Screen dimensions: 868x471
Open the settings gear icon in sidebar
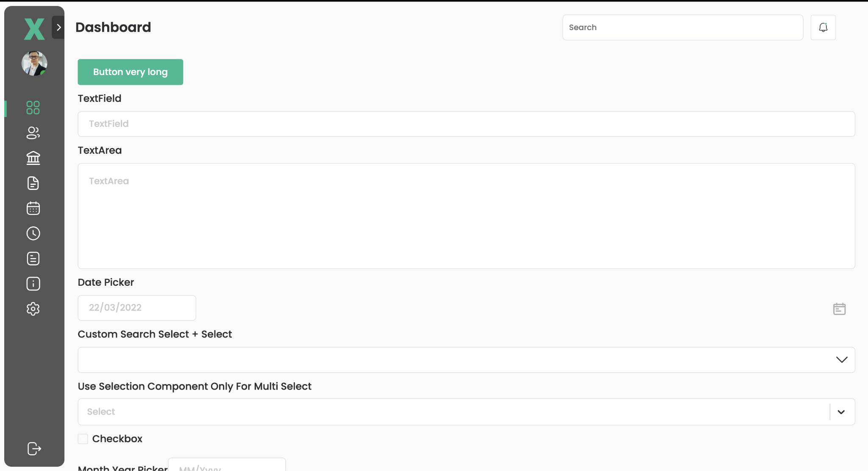point(33,309)
